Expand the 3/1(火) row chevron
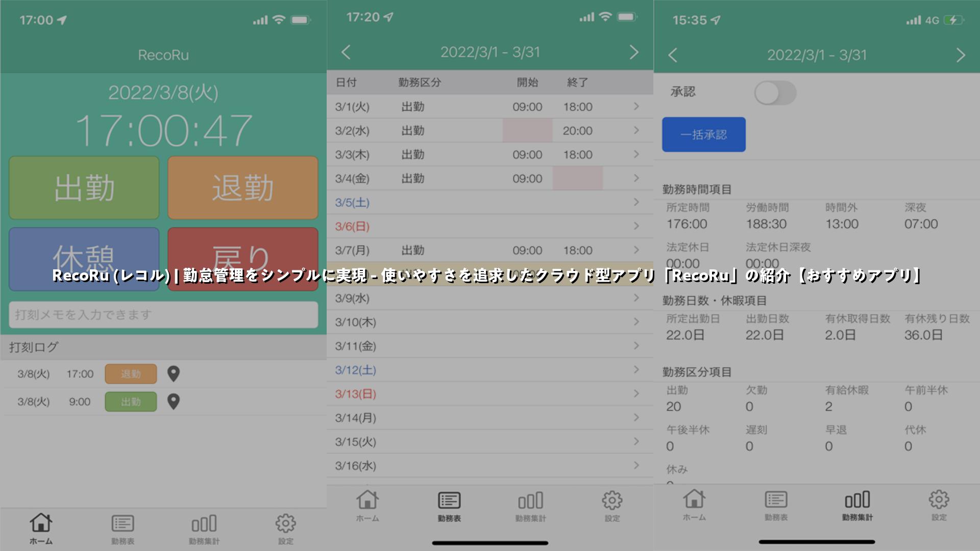The width and height of the screenshot is (980, 551). [636, 107]
